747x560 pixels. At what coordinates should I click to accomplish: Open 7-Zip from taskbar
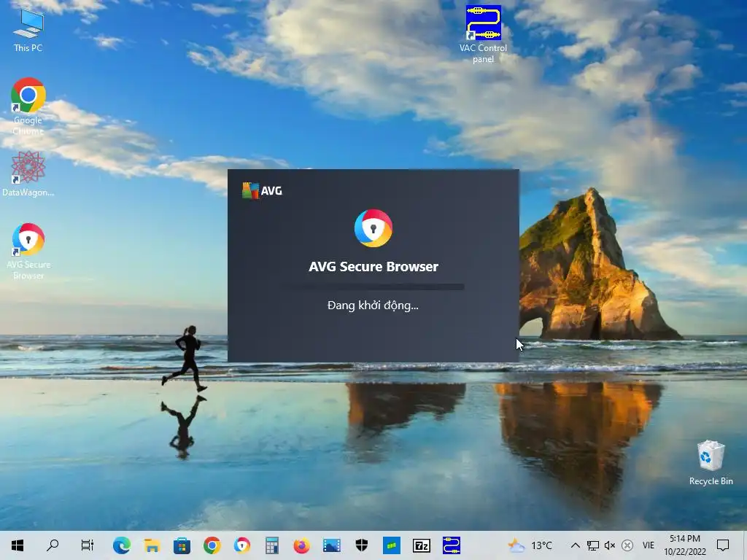click(x=422, y=545)
